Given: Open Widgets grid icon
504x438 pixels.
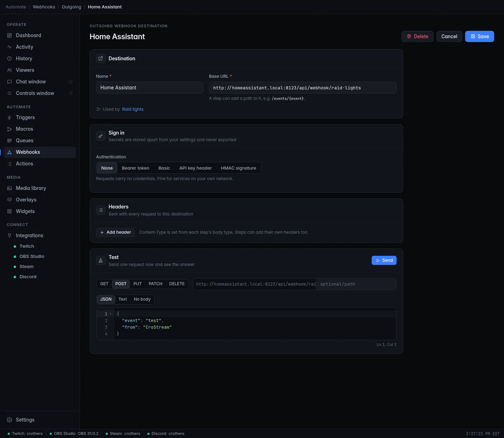Looking at the screenshot, I should pyautogui.click(x=9, y=211).
